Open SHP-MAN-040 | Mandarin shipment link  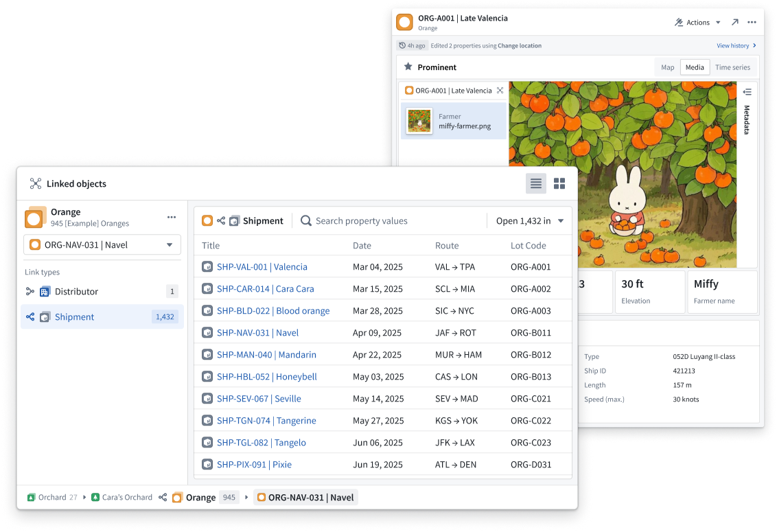266,354
